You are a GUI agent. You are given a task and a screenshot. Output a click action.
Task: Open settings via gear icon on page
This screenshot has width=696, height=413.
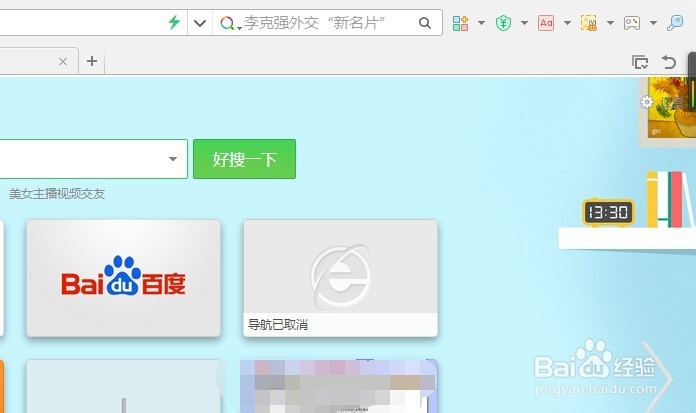point(647,102)
